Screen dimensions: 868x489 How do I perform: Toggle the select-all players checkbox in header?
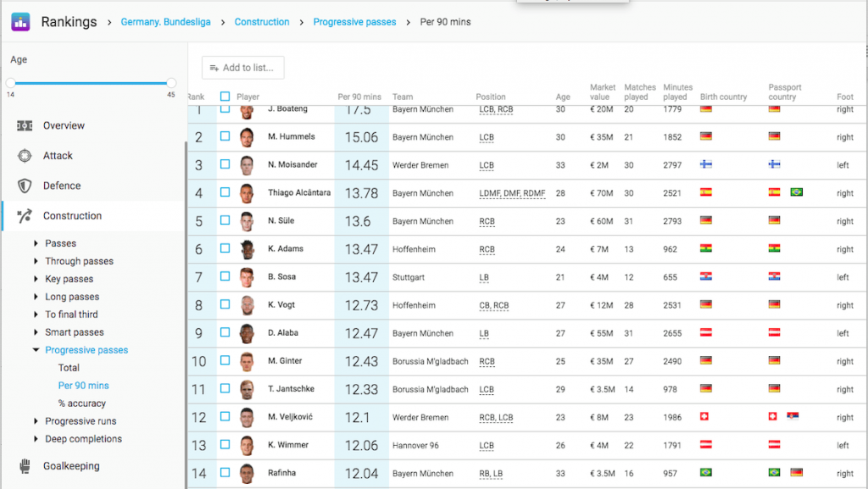tap(225, 97)
